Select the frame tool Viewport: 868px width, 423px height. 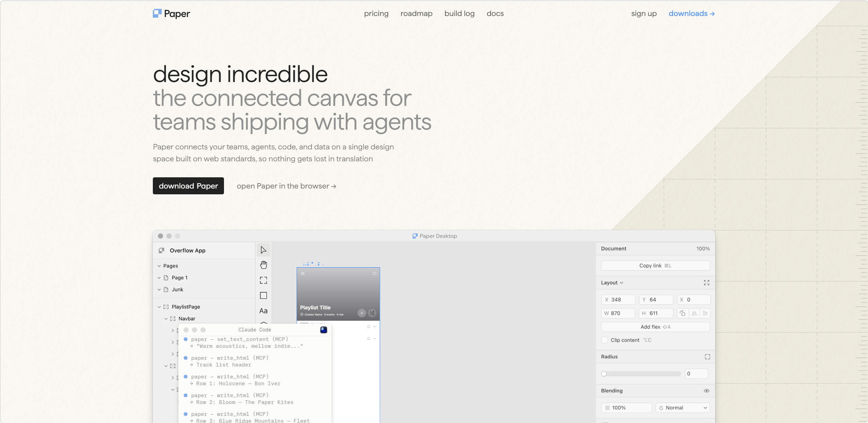point(263,280)
